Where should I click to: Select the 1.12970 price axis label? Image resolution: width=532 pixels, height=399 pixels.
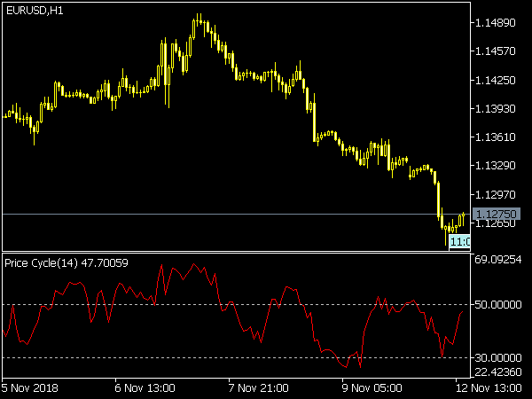coord(496,195)
